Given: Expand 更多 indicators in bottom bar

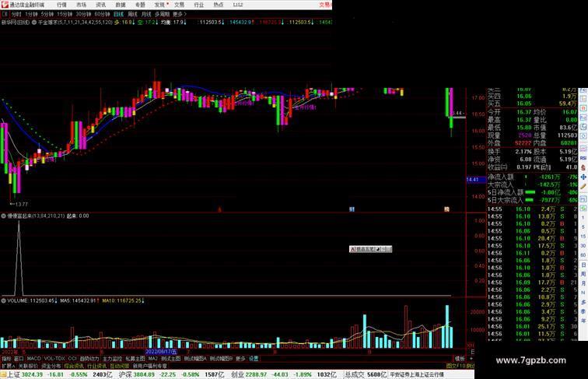Looking at the screenshot, I should [x=240, y=359].
